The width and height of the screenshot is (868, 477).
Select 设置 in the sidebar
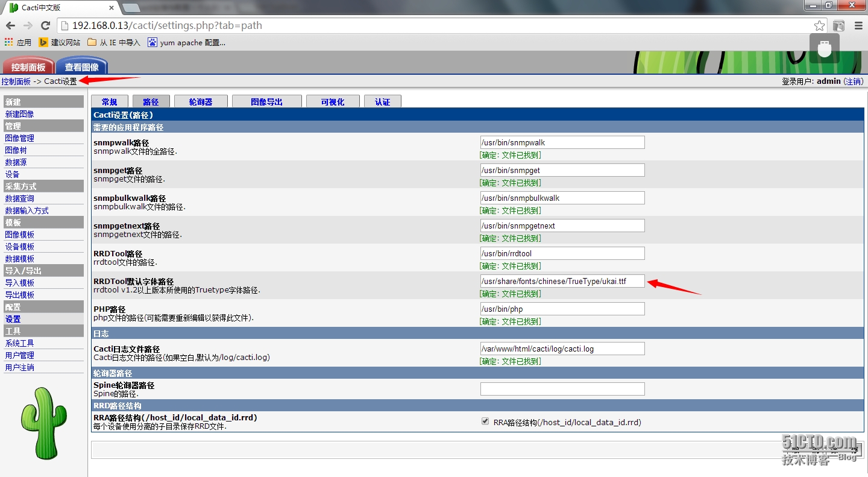point(13,319)
